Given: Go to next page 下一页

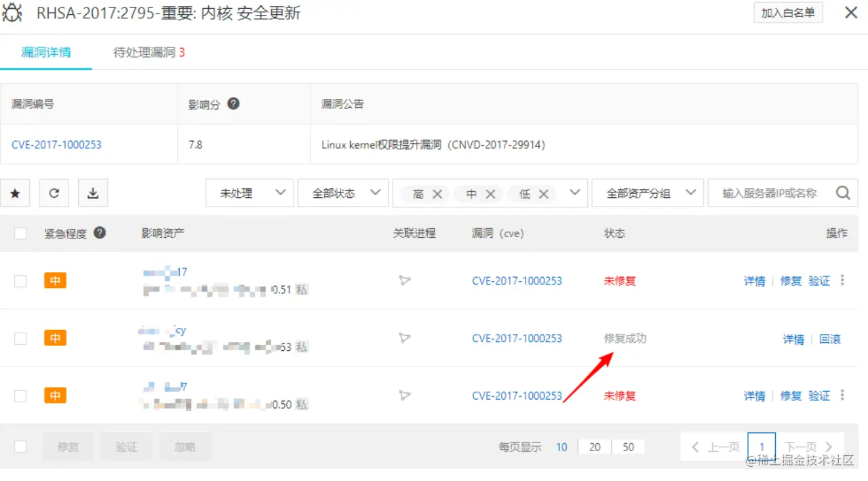Looking at the screenshot, I should tap(810, 447).
